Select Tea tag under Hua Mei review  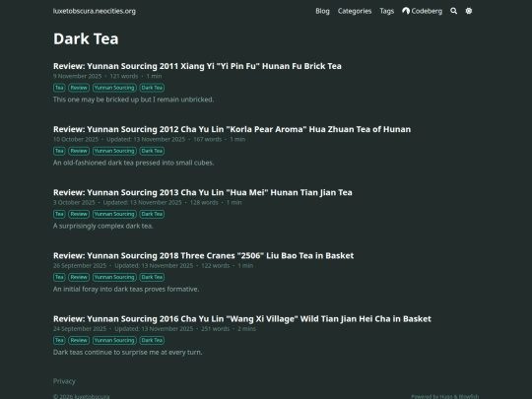(59, 214)
